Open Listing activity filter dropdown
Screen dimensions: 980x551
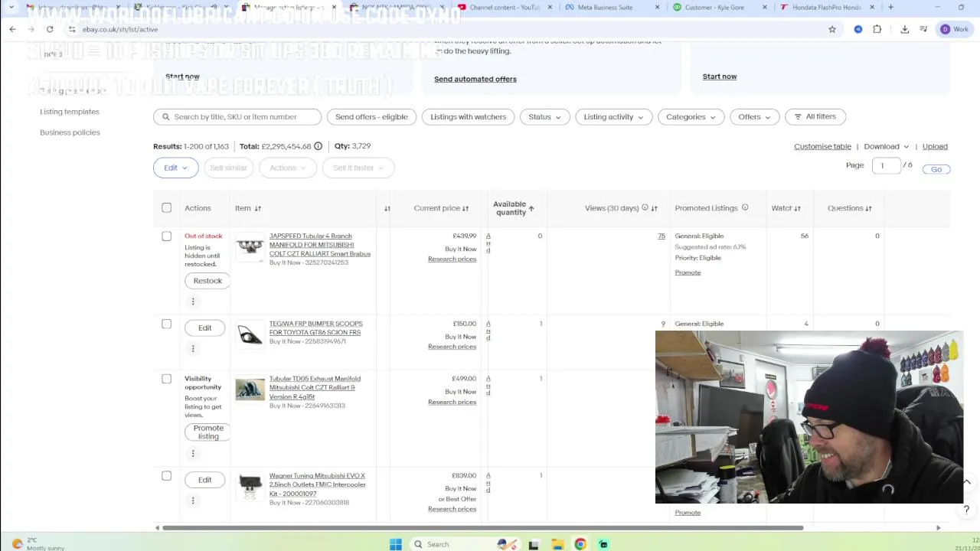pyautogui.click(x=613, y=117)
